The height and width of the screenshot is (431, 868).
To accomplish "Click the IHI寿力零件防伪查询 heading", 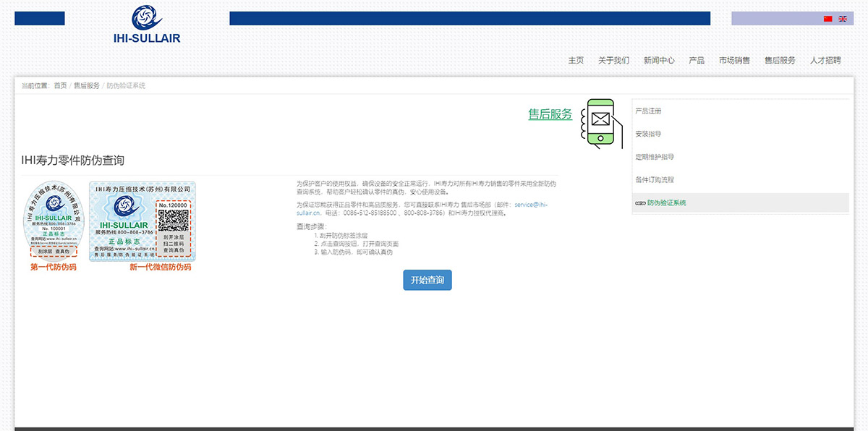I will 73,161.
